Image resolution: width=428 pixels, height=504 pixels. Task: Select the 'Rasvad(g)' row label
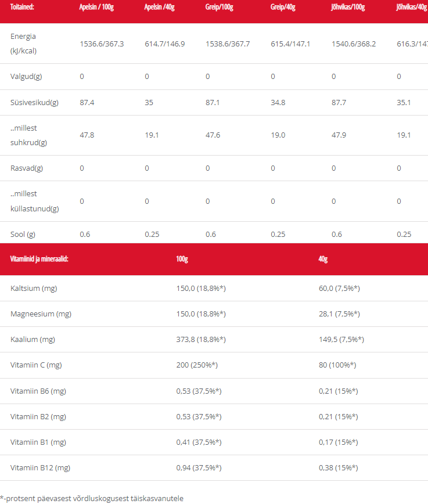[x=26, y=168]
